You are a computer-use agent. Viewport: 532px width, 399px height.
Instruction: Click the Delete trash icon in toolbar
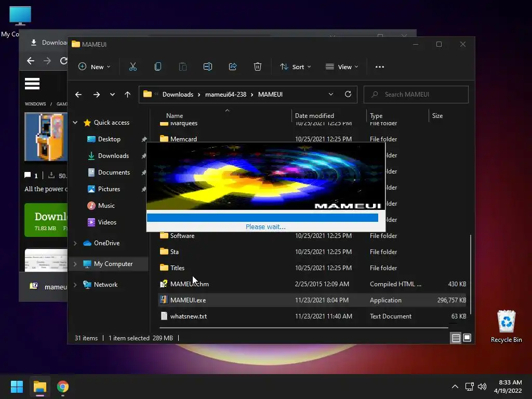(258, 67)
